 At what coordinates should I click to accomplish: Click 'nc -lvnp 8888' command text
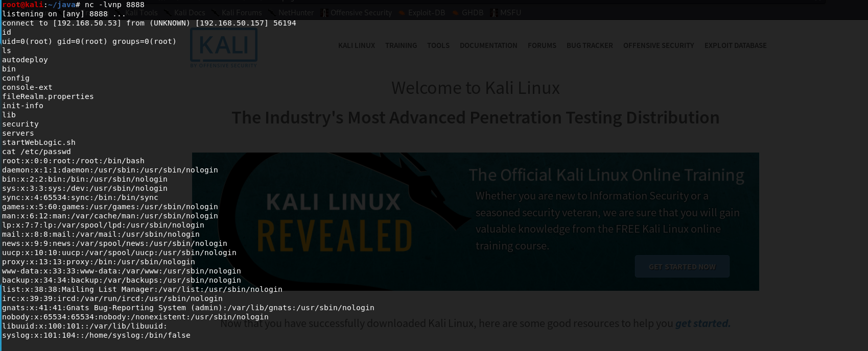pos(114,5)
